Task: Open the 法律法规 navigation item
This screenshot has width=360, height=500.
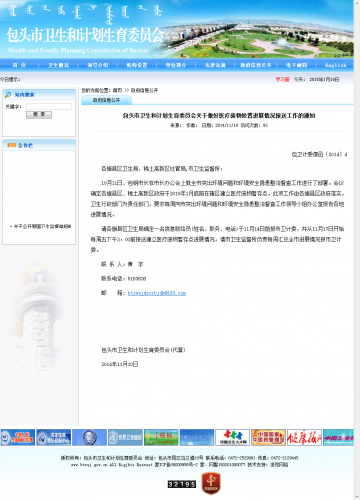Action: click(x=215, y=65)
